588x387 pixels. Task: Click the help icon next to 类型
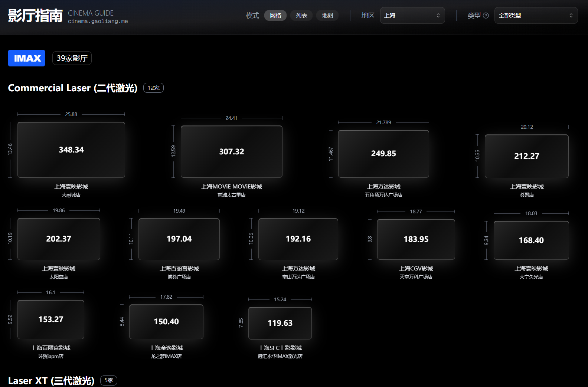coord(486,16)
